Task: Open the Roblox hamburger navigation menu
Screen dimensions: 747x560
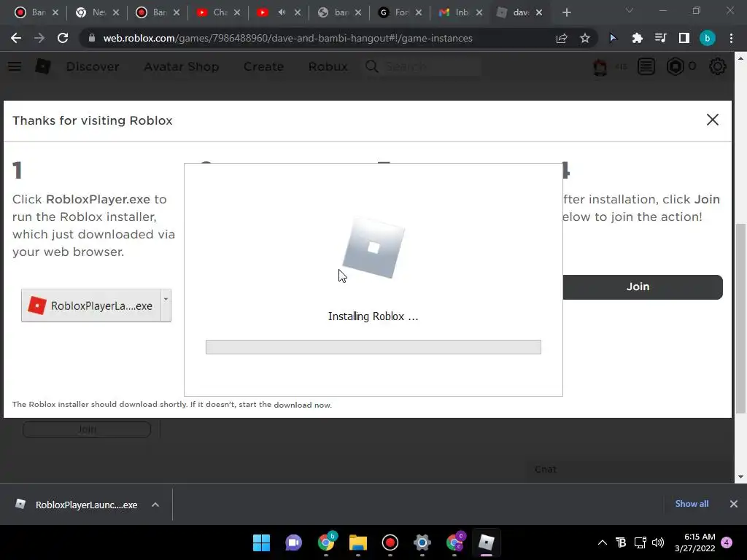Action: tap(15, 66)
